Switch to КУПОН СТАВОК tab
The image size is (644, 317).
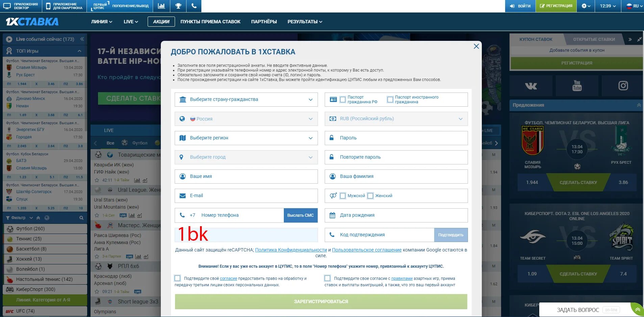536,39
